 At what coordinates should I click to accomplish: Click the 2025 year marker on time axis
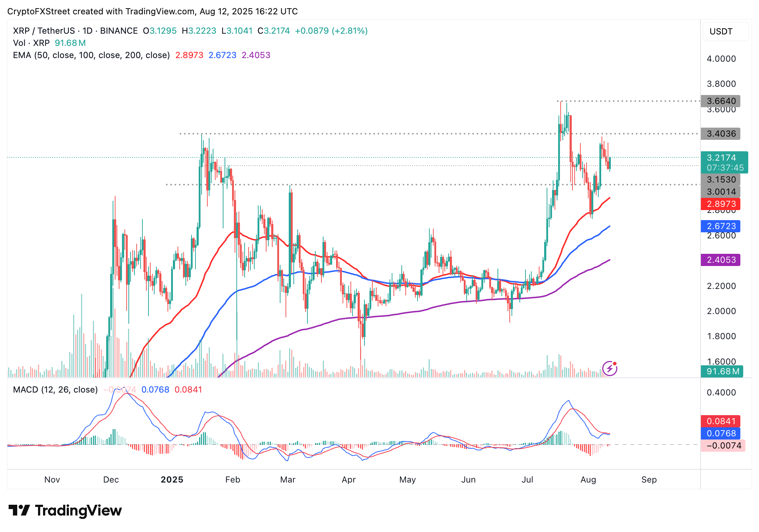[x=172, y=480]
